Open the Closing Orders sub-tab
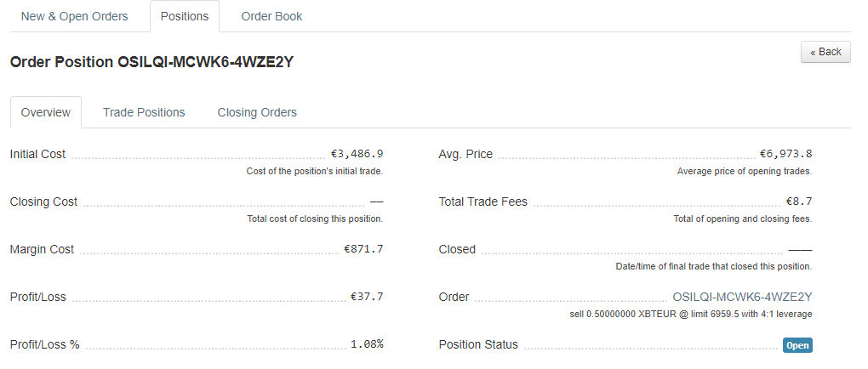The height and width of the screenshot is (369, 868). click(x=257, y=112)
